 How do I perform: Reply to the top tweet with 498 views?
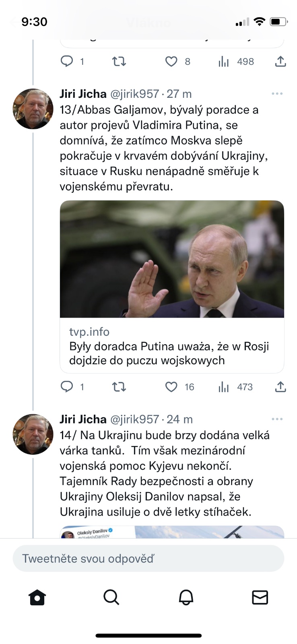tap(67, 62)
